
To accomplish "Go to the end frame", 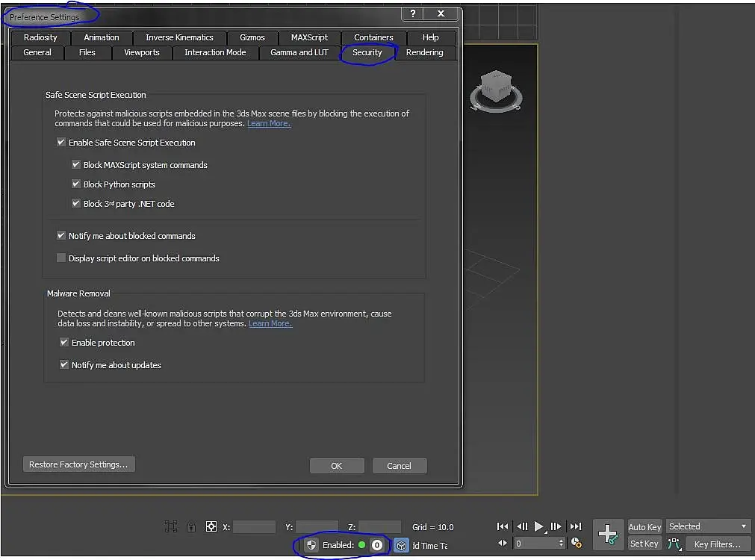I will [x=576, y=526].
